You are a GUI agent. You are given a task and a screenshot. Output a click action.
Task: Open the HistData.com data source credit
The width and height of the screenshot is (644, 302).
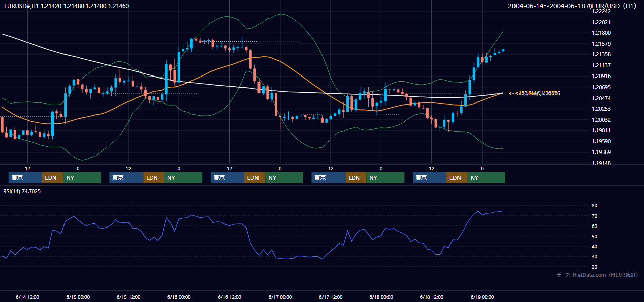(x=598, y=275)
